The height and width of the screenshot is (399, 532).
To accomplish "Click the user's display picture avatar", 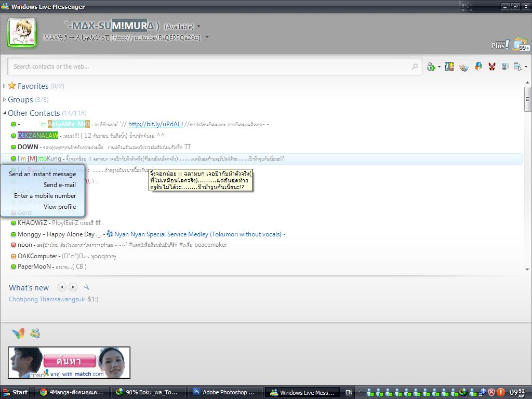I will click(22, 33).
